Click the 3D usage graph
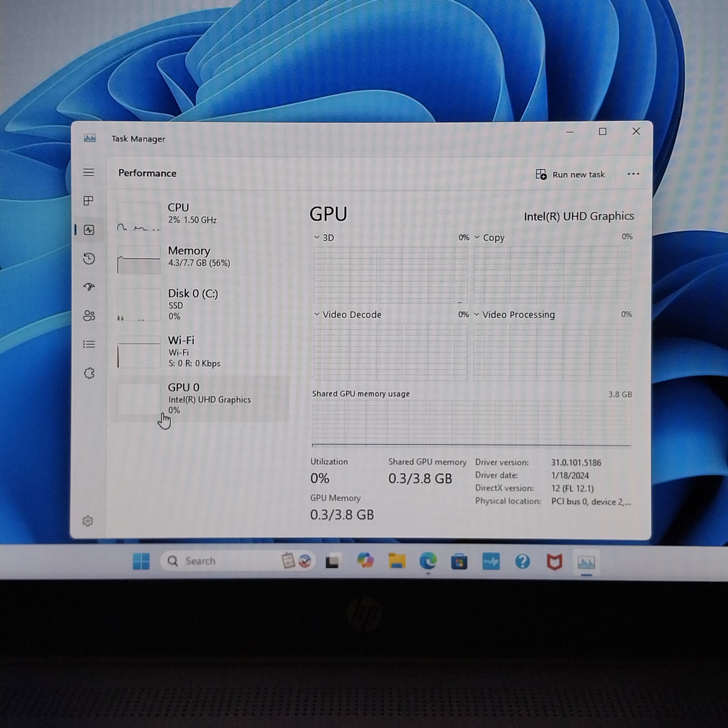 point(390,275)
